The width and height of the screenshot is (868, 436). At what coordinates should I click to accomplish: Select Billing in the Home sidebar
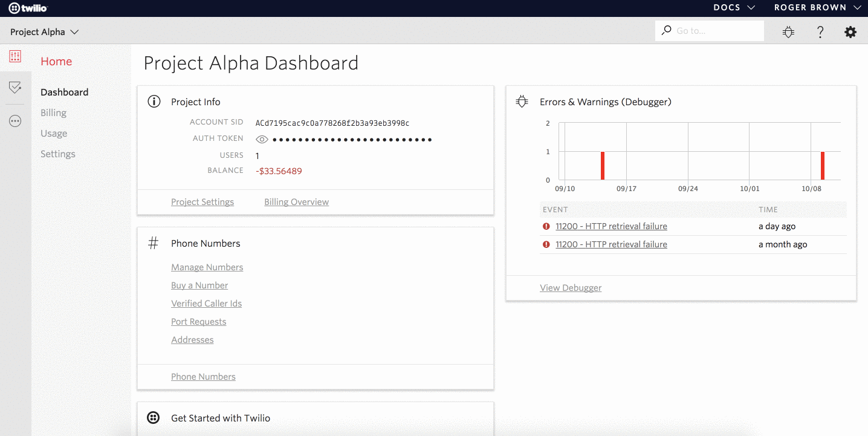pyautogui.click(x=53, y=113)
